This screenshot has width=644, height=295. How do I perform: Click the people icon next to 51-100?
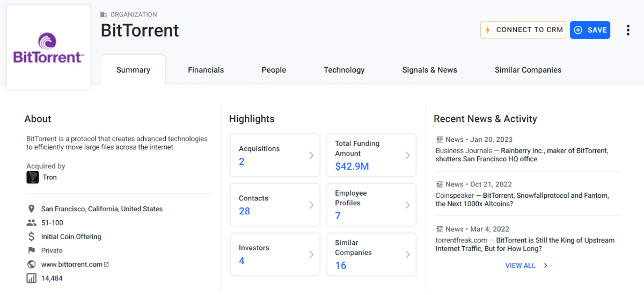[31, 223]
